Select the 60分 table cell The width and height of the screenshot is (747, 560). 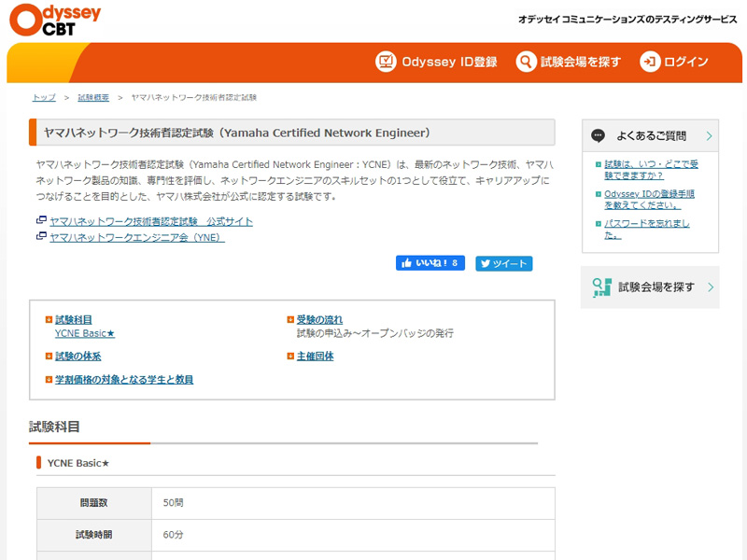pyautogui.click(x=353, y=535)
